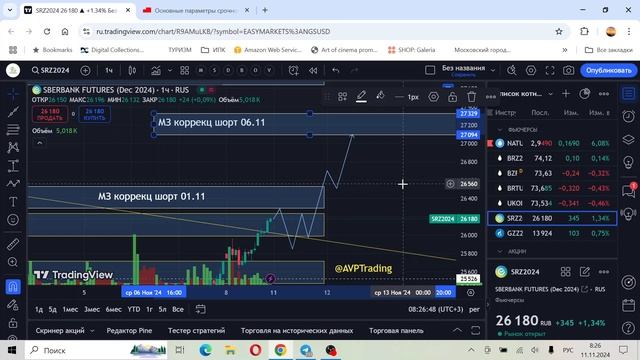Image resolution: width=640 pixels, height=360 pixels.
Task: Enter fullscreen mode
Action: pos(550,71)
